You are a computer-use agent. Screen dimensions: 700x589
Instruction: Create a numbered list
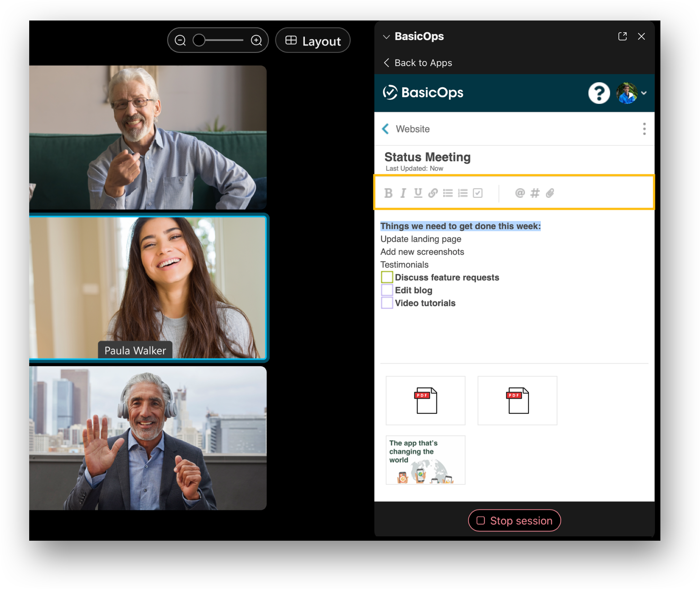[x=463, y=193]
